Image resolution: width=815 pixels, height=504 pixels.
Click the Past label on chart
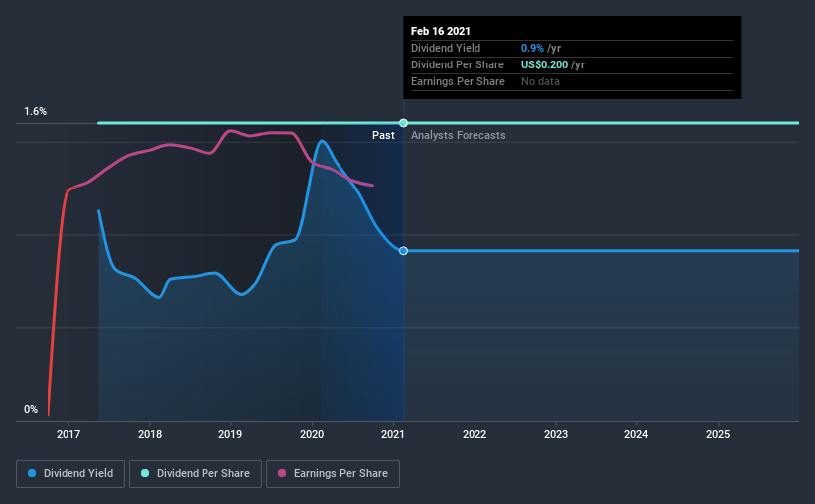click(383, 135)
